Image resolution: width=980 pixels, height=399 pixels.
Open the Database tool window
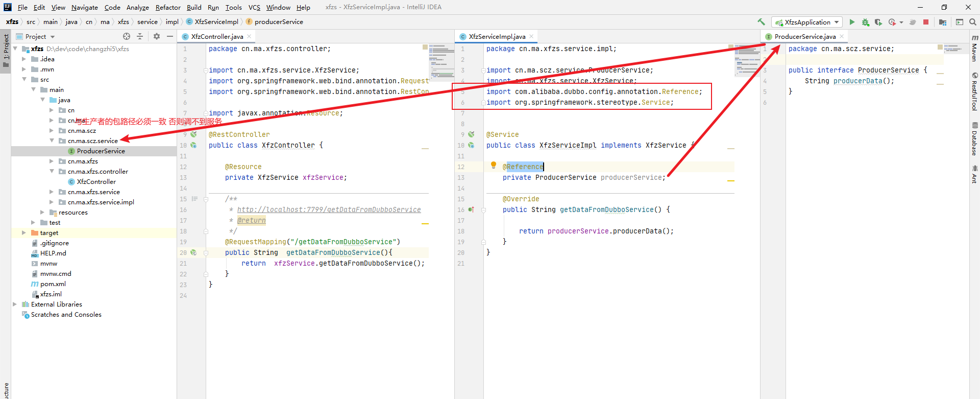click(974, 139)
